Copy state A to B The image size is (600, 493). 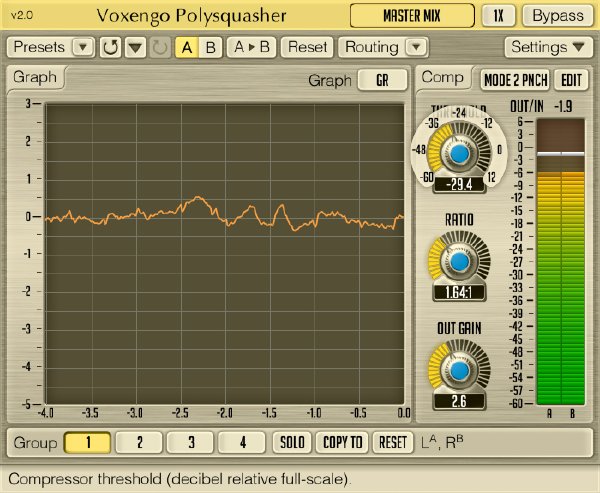tap(251, 47)
